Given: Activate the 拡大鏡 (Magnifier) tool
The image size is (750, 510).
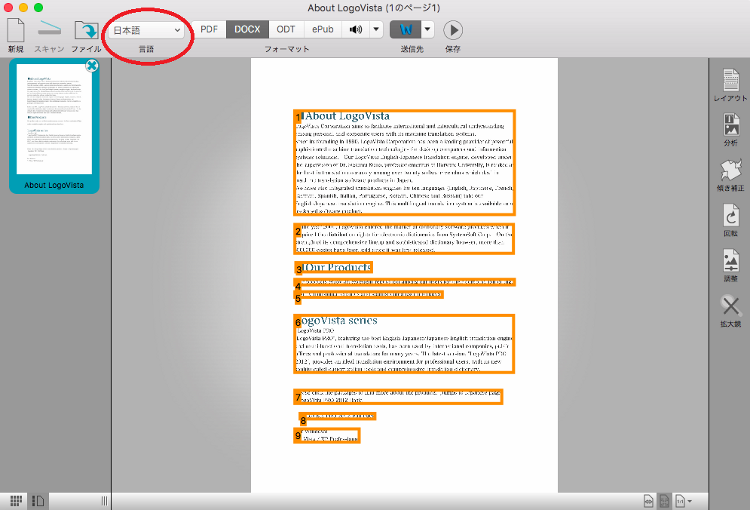Looking at the screenshot, I should [730, 310].
